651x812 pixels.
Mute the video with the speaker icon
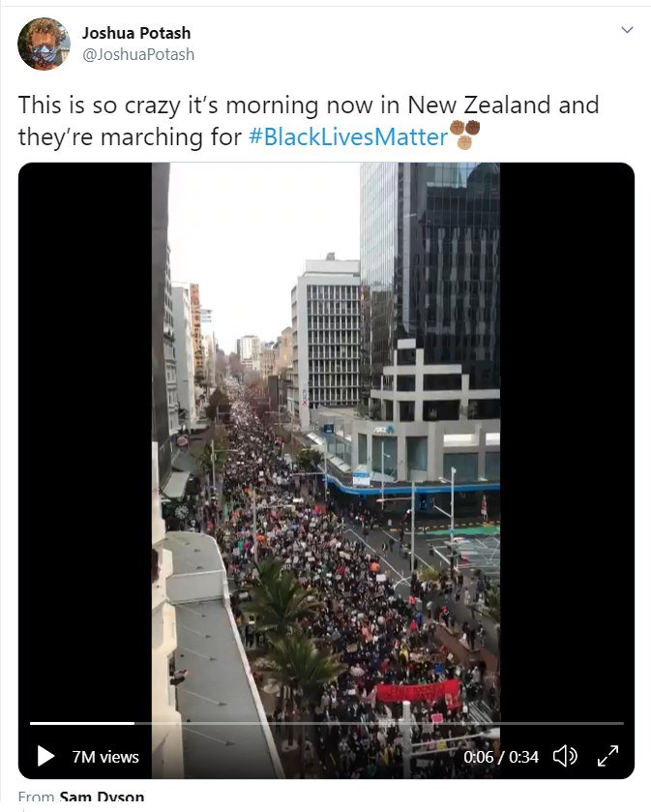tap(565, 756)
